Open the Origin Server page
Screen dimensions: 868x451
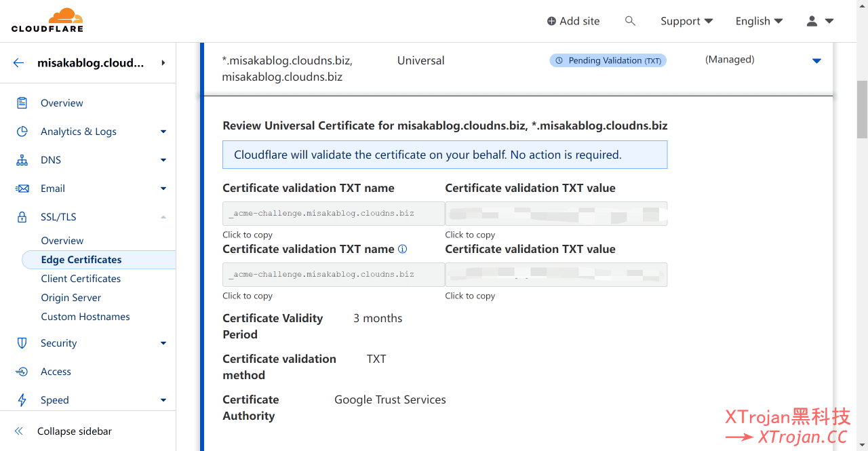click(71, 298)
